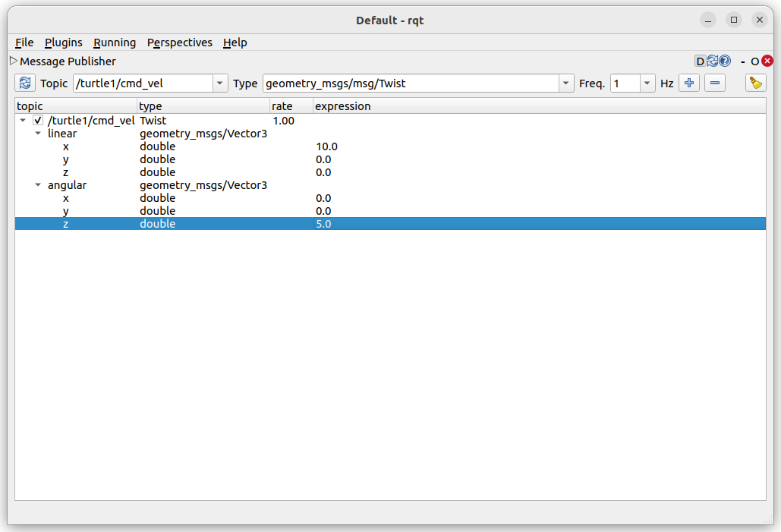Click the 'double' type in linear x row
This screenshot has height=532, width=781.
[157, 146]
